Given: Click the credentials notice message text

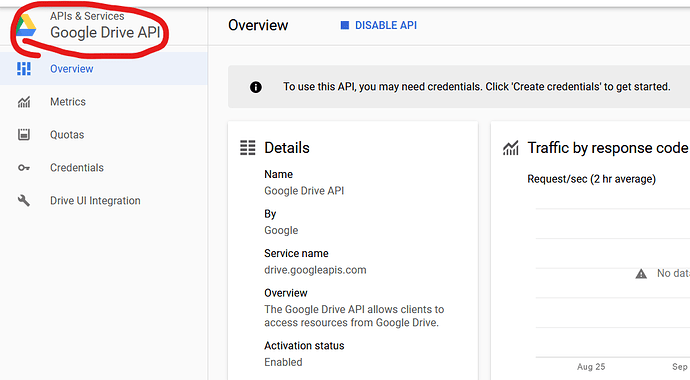Looking at the screenshot, I should pyautogui.click(x=477, y=87).
